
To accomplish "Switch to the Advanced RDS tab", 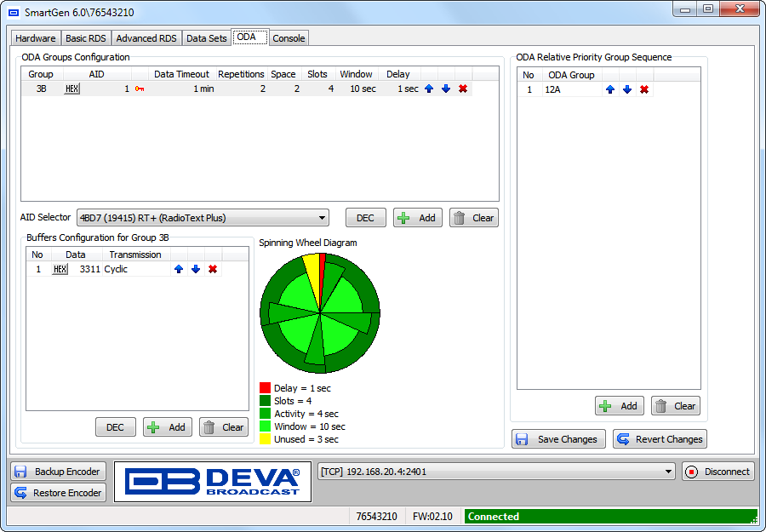I will [146, 38].
